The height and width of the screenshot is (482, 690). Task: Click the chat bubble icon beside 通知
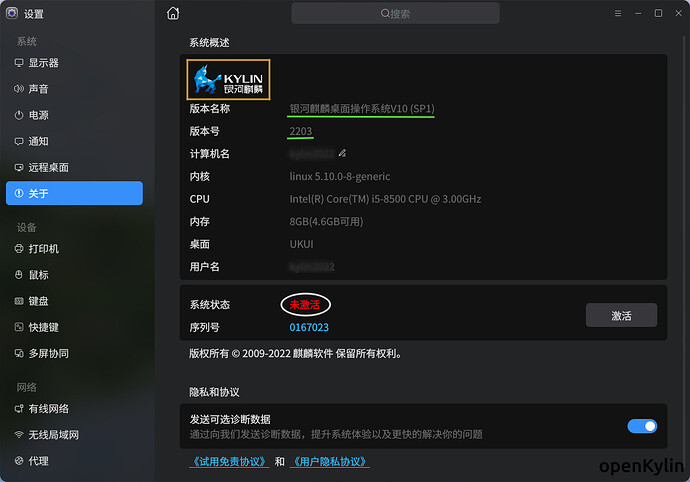click(x=19, y=141)
